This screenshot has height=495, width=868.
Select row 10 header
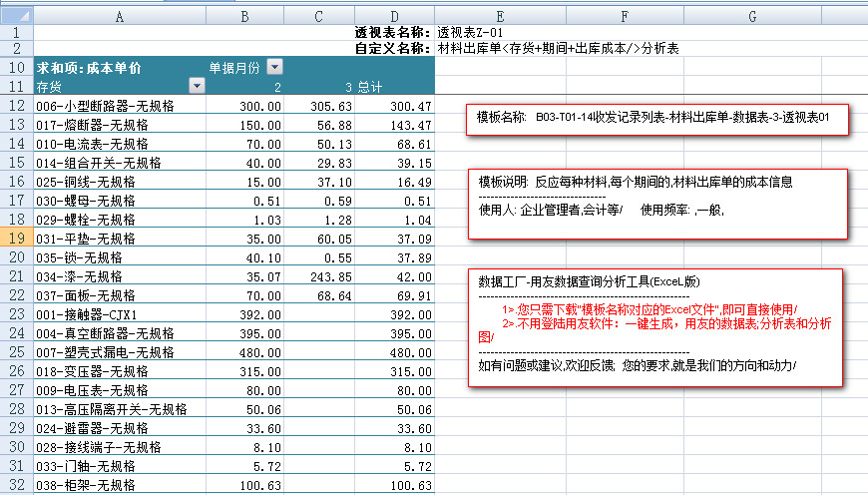(x=16, y=67)
